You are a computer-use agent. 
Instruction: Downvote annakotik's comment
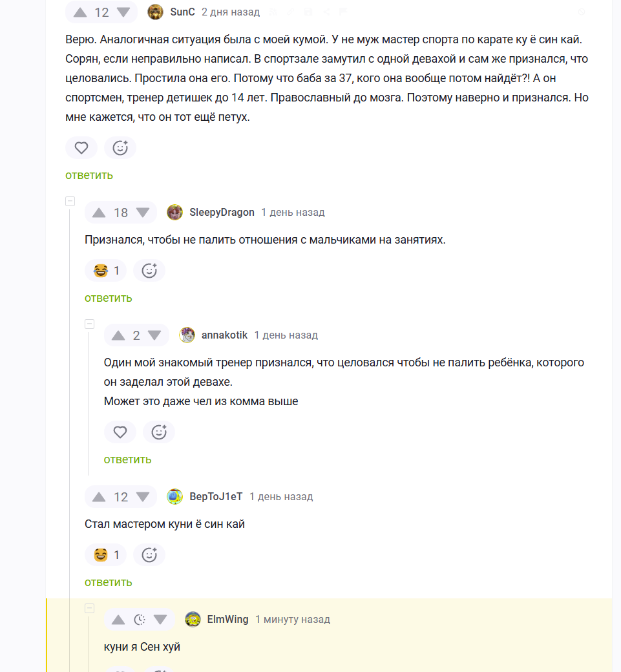pos(154,335)
